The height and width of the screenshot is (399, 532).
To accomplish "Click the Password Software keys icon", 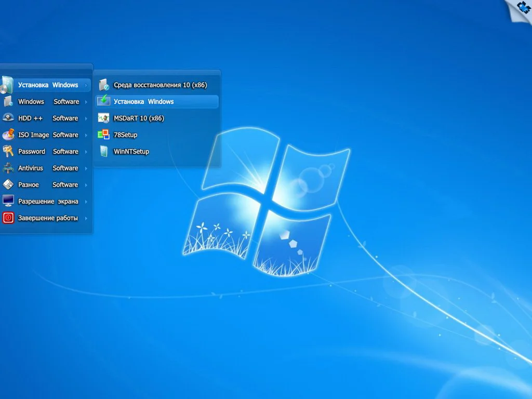I will point(8,151).
